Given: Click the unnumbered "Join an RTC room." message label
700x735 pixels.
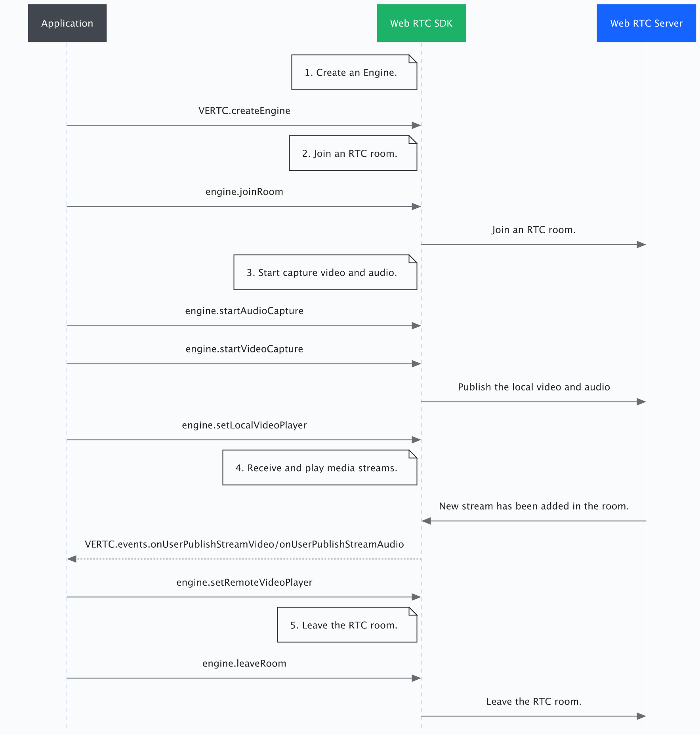Looking at the screenshot, I should click(534, 230).
